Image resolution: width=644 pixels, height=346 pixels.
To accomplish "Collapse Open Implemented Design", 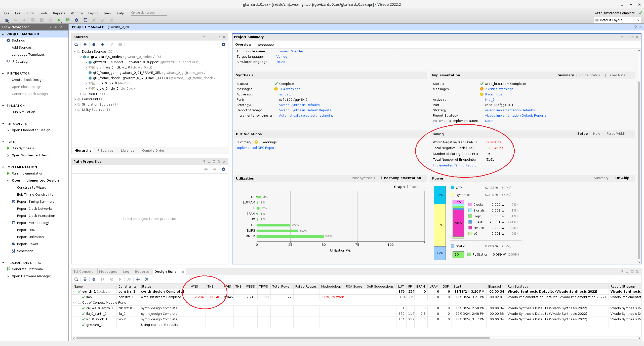I will click(x=8, y=181).
